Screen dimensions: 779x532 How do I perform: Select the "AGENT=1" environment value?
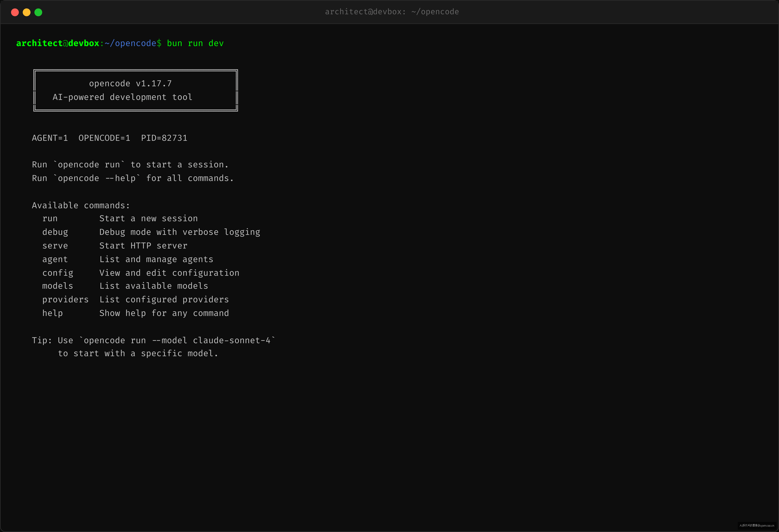pyautogui.click(x=50, y=138)
